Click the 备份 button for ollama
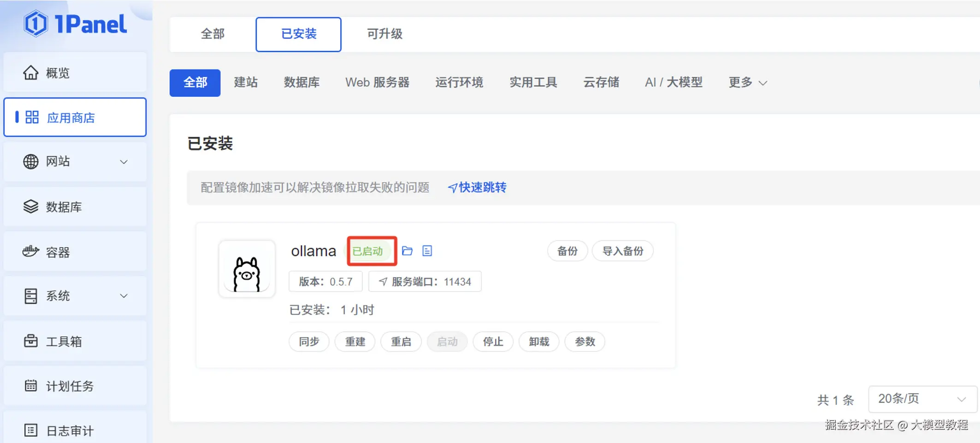Image resolution: width=980 pixels, height=443 pixels. point(567,251)
